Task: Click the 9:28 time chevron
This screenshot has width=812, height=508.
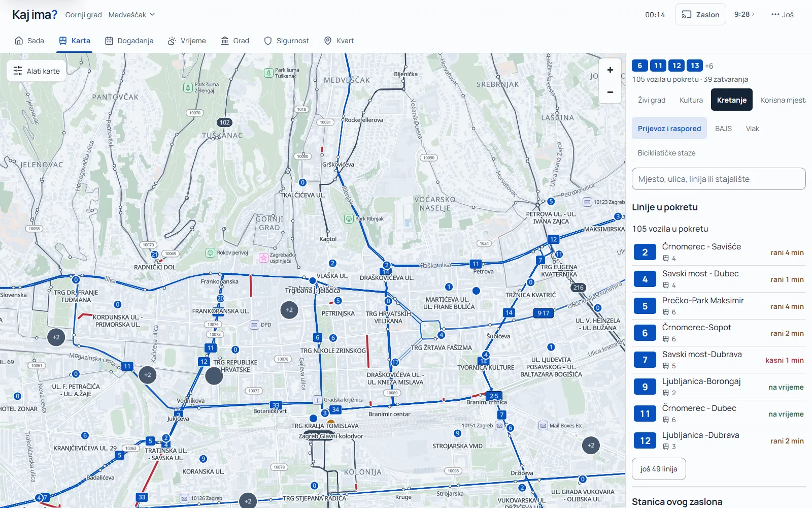Action: 745,14
